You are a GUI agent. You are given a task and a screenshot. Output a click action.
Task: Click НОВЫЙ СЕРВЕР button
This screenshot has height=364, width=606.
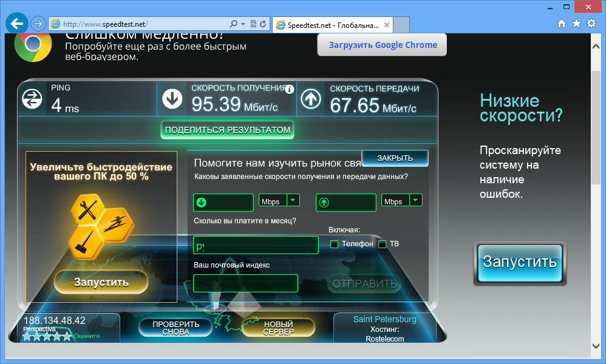pos(279,328)
